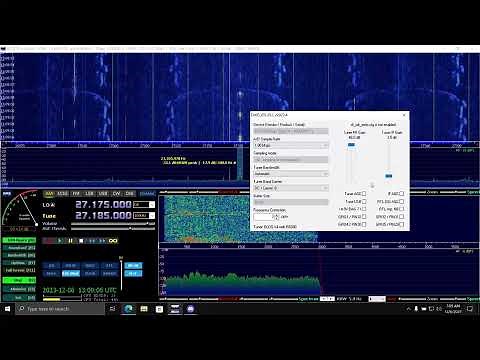Click the FreqMgr button next to the mode tabs
The width and height of the screenshot is (480, 360).
click(147, 194)
